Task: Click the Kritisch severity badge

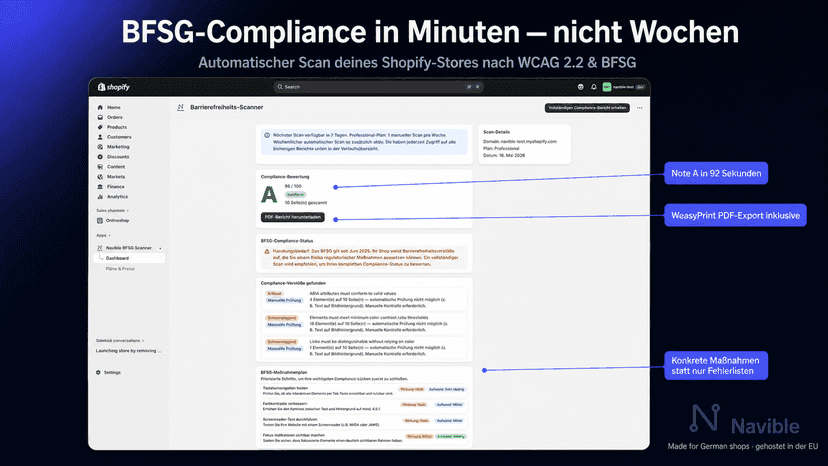Action: (275, 293)
